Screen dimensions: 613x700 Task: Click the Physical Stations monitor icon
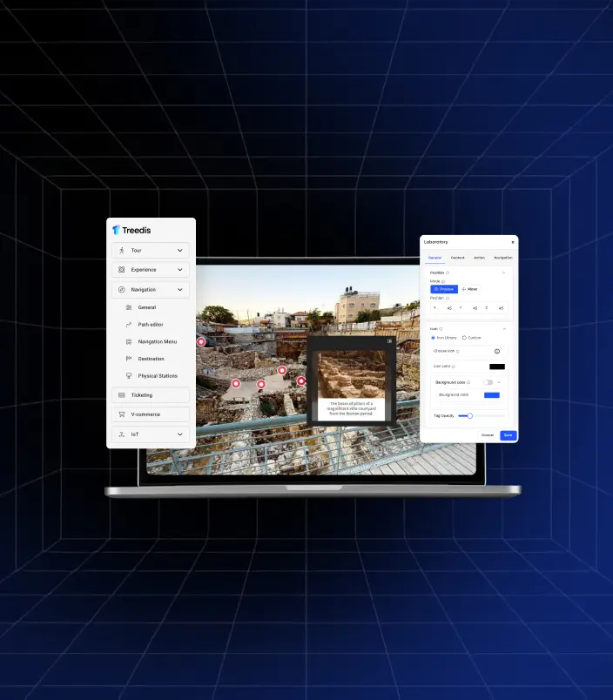click(129, 376)
